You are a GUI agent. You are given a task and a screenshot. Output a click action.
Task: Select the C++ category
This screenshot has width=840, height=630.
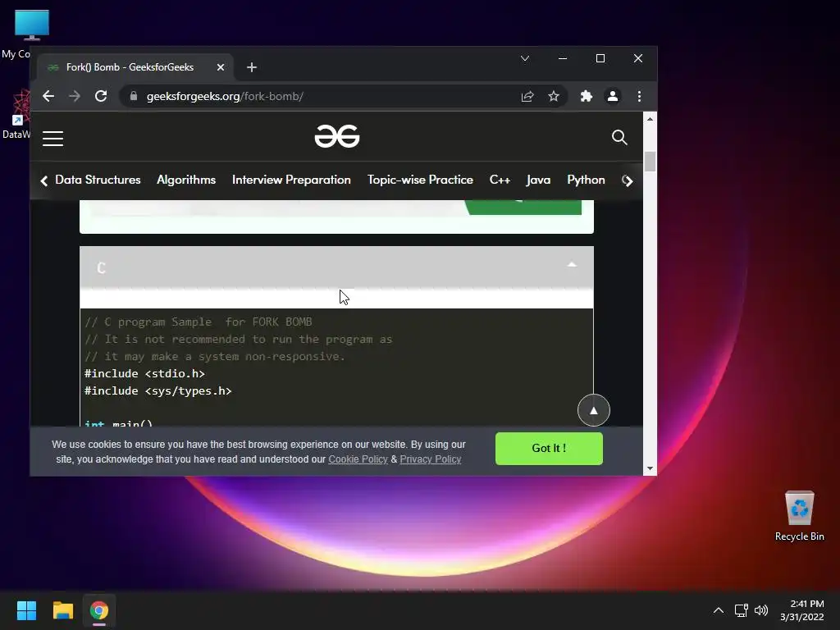pyautogui.click(x=500, y=180)
